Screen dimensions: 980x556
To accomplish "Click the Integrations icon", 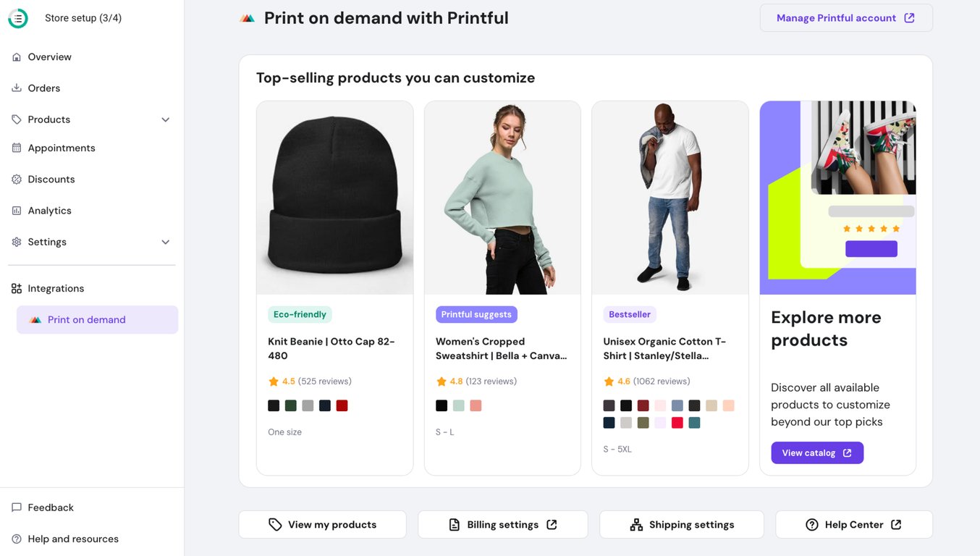I will point(16,287).
